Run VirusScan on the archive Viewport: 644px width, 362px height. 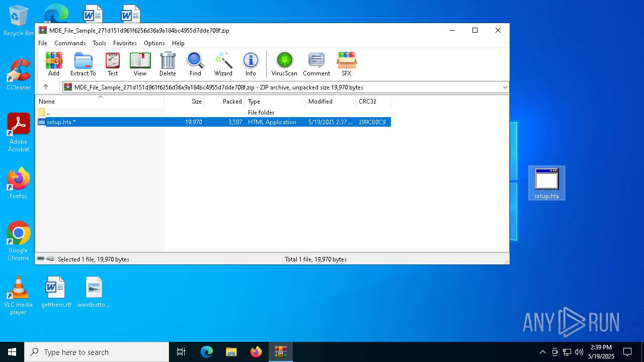click(284, 64)
